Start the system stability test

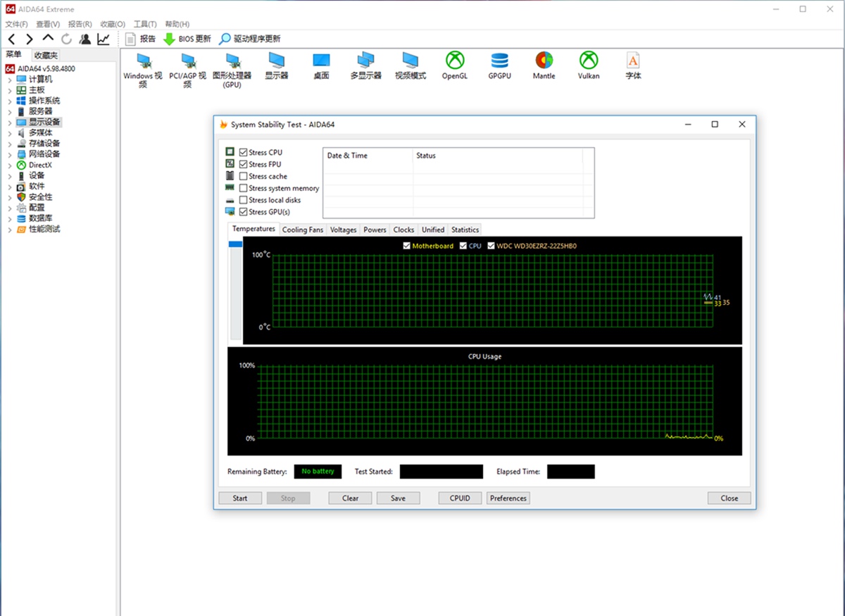240,498
